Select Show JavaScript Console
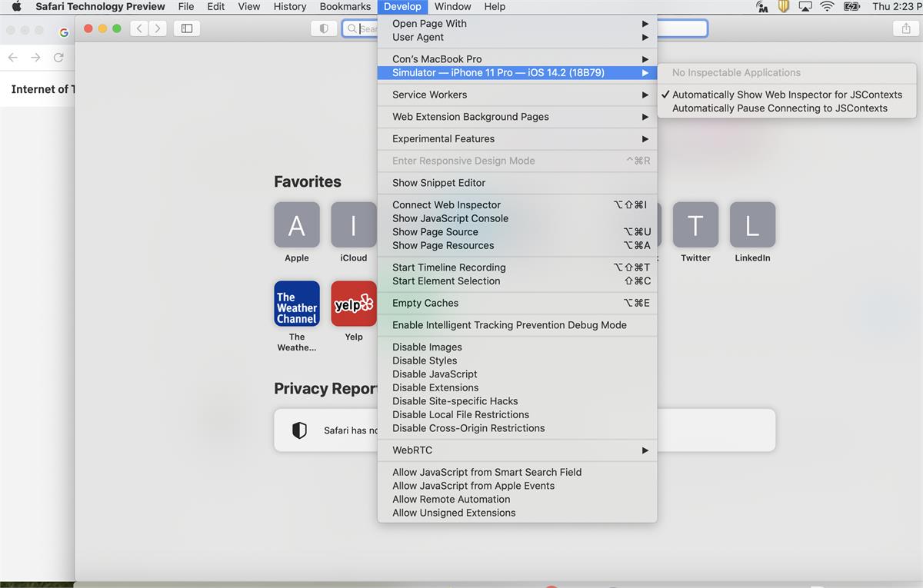 coord(518,218)
